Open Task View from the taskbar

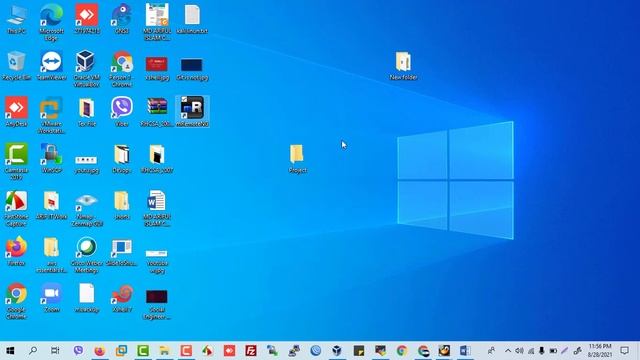click(55, 351)
